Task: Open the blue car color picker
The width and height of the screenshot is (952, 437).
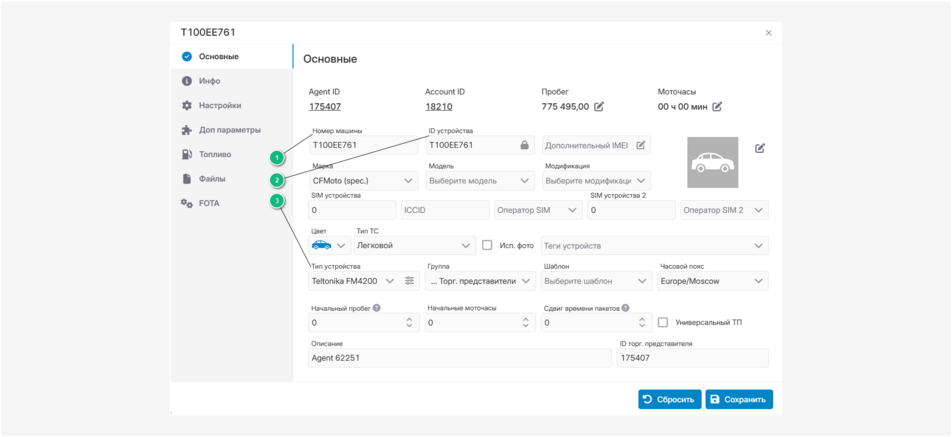Action: click(328, 245)
